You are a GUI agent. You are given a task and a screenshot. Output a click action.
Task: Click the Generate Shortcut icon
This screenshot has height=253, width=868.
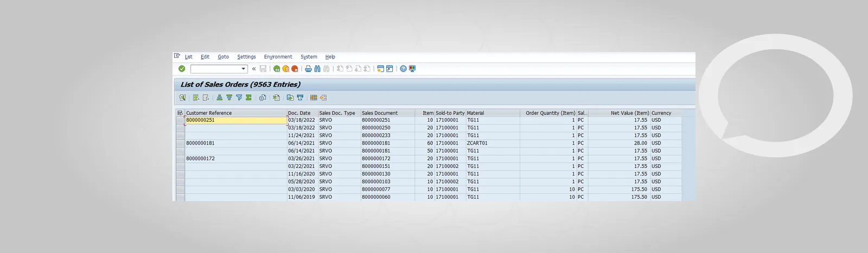tap(390, 69)
